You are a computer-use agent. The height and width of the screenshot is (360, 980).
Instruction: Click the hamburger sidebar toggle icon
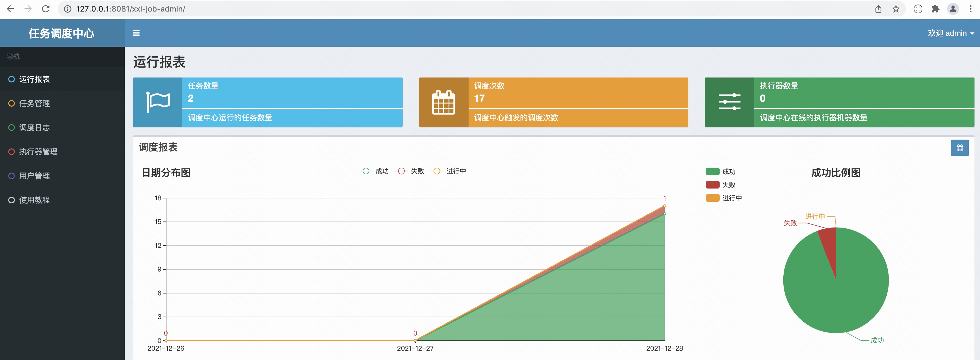pyautogui.click(x=136, y=33)
